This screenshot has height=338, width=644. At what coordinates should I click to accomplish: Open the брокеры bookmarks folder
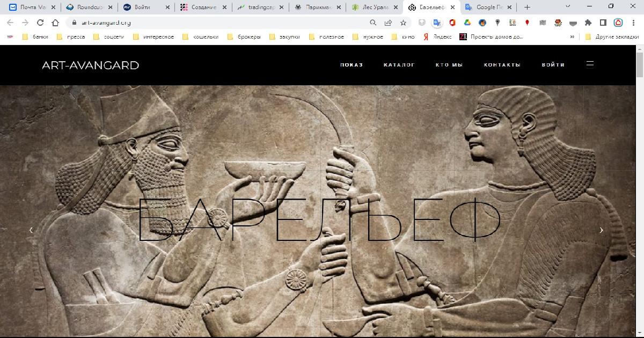245,37
